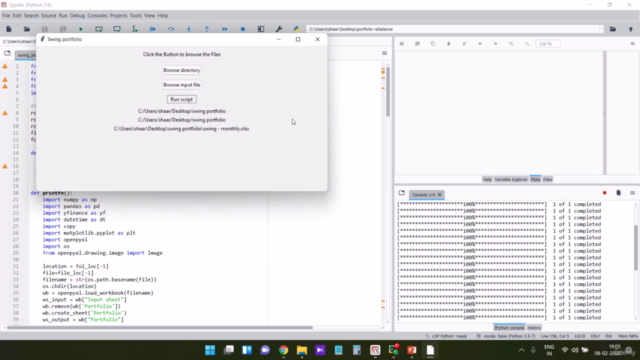The width and height of the screenshot is (640, 360).
Task: Interrupt kernel red stop icon in console
Action: coord(604,193)
